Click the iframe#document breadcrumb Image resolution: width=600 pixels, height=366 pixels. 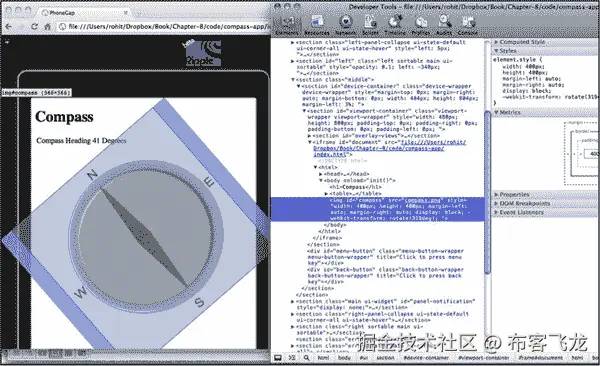[541, 358]
